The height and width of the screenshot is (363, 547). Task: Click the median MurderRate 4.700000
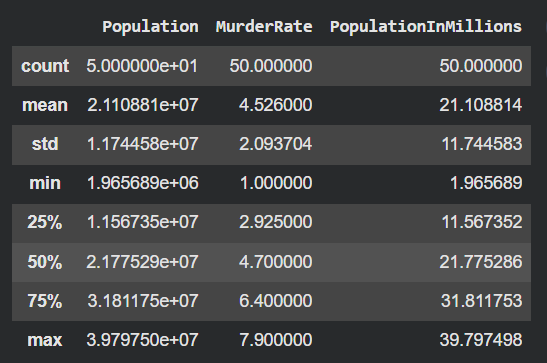click(x=276, y=262)
